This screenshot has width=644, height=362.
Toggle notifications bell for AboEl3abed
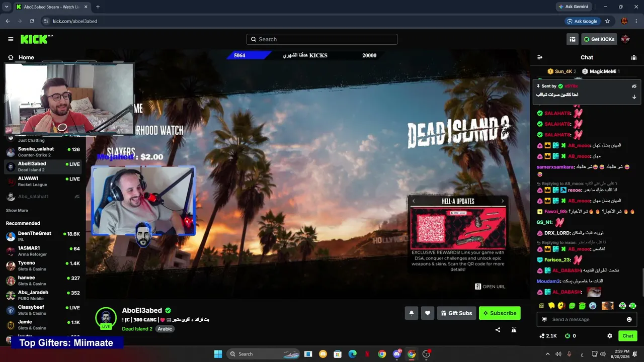pyautogui.click(x=412, y=313)
